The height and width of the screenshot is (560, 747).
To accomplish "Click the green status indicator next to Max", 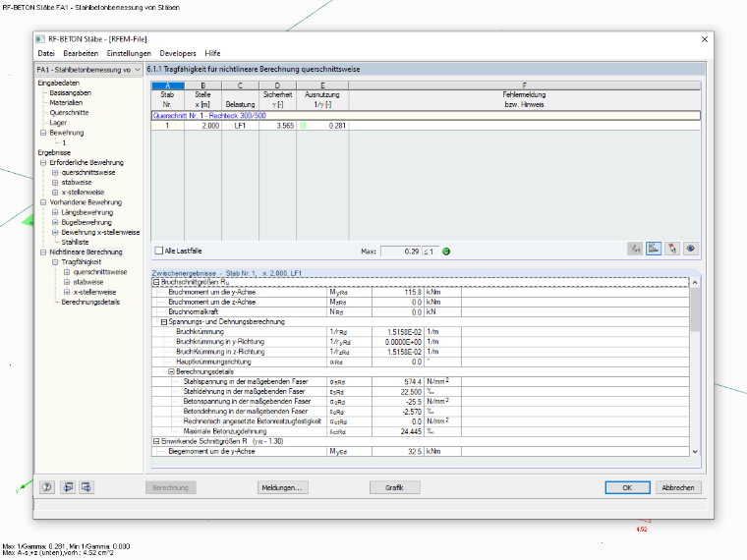I will (446, 252).
